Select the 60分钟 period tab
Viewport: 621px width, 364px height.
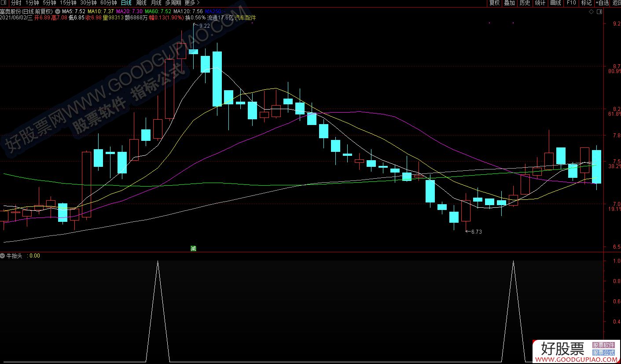[x=108, y=3]
